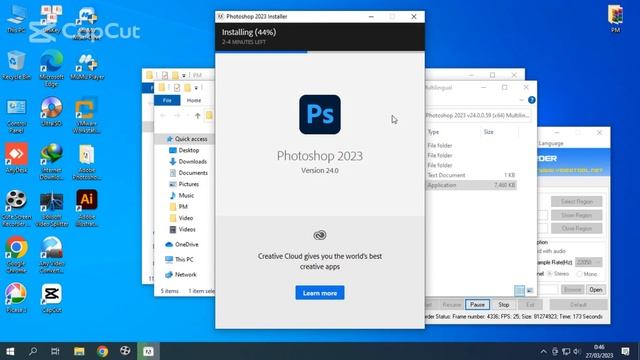Select the Application 7,460 KB file row

[x=471, y=185]
